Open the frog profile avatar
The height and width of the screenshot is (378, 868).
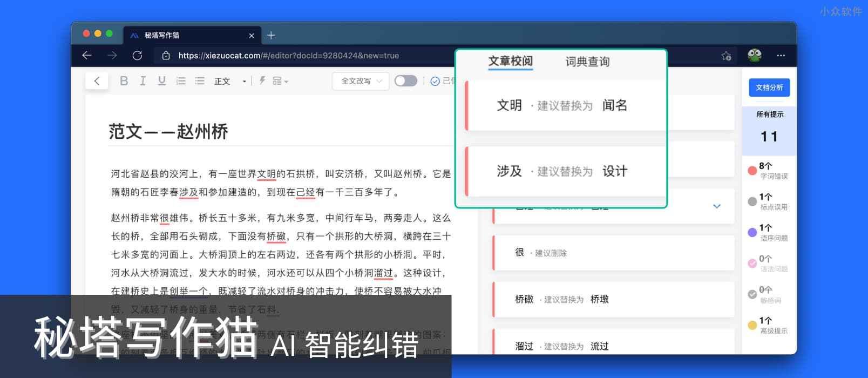(x=755, y=55)
